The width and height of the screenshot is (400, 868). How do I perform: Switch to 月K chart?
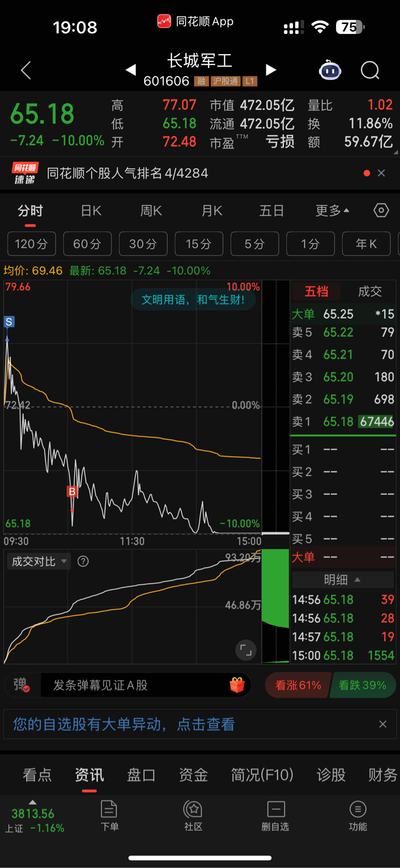click(x=212, y=211)
